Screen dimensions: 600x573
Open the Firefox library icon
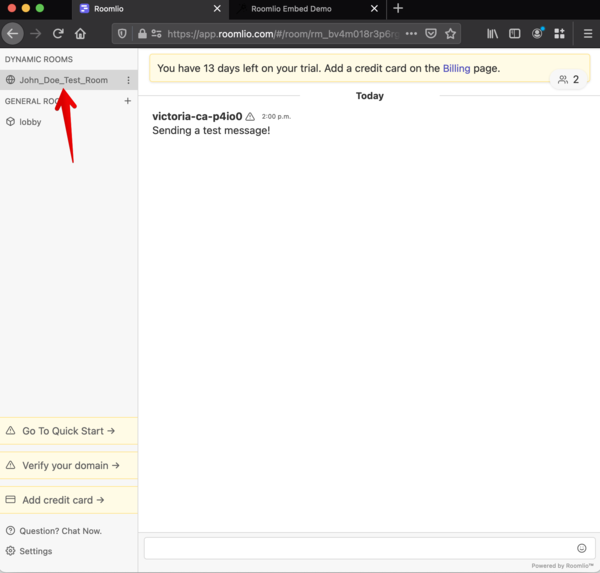point(492,33)
